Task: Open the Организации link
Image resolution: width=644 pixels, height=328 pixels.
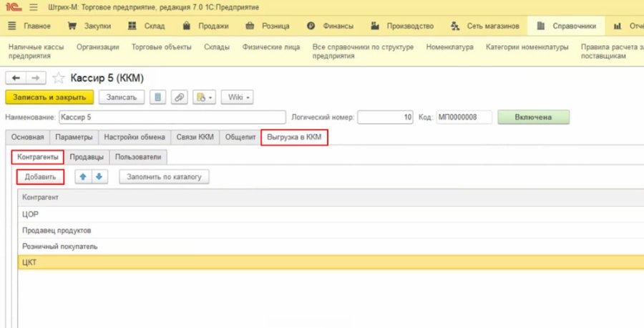Action: pos(98,47)
